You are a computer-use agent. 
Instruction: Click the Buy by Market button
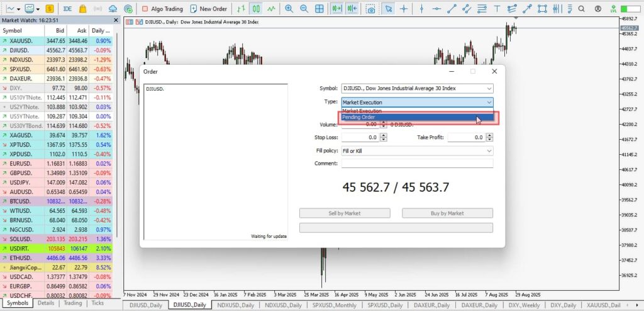pyautogui.click(x=447, y=213)
